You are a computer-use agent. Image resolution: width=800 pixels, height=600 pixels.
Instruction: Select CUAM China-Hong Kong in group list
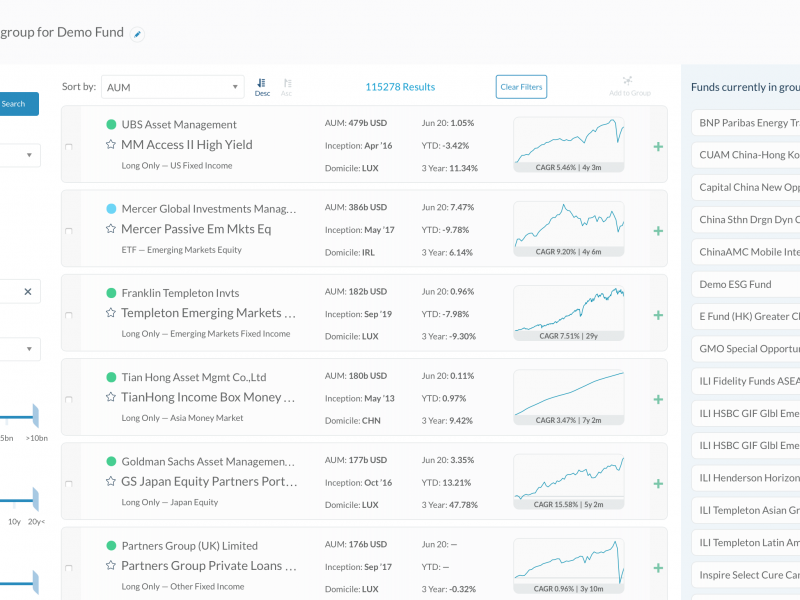(x=746, y=155)
